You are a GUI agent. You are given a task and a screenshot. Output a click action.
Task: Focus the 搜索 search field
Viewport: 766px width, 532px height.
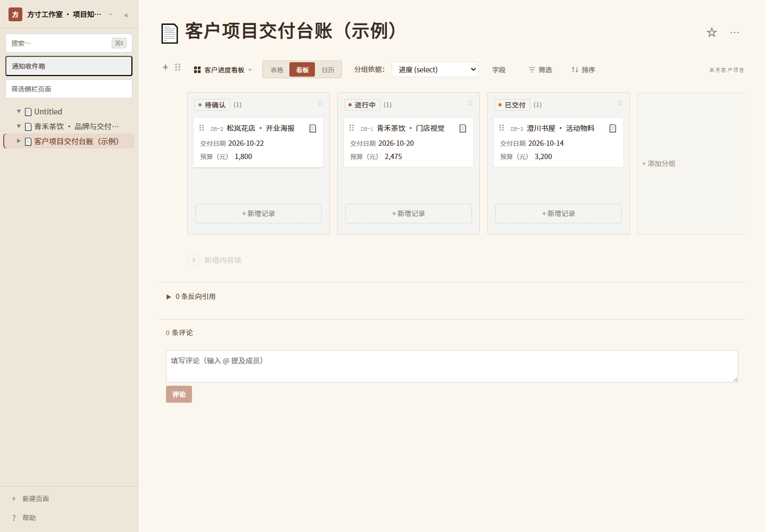tap(69, 43)
